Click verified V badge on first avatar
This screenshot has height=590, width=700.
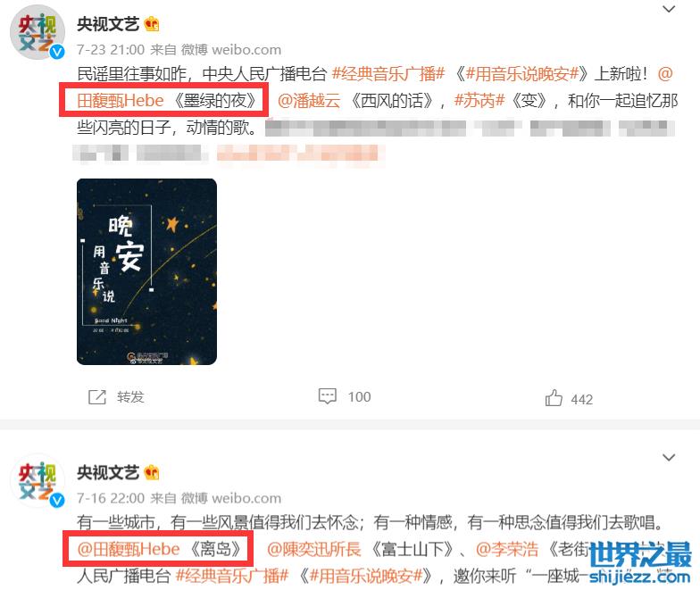coord(57,52)
